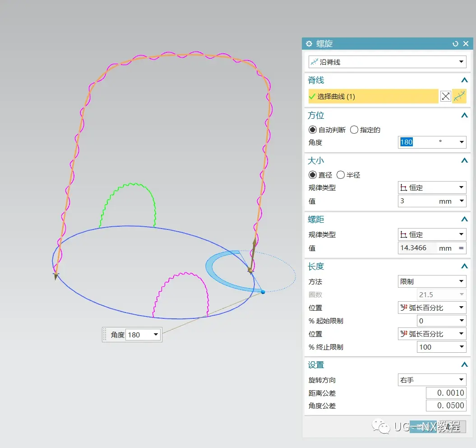Select the 半径 radius radio button
The height and width of the screenshot is (448, 476).
[341, 175]
